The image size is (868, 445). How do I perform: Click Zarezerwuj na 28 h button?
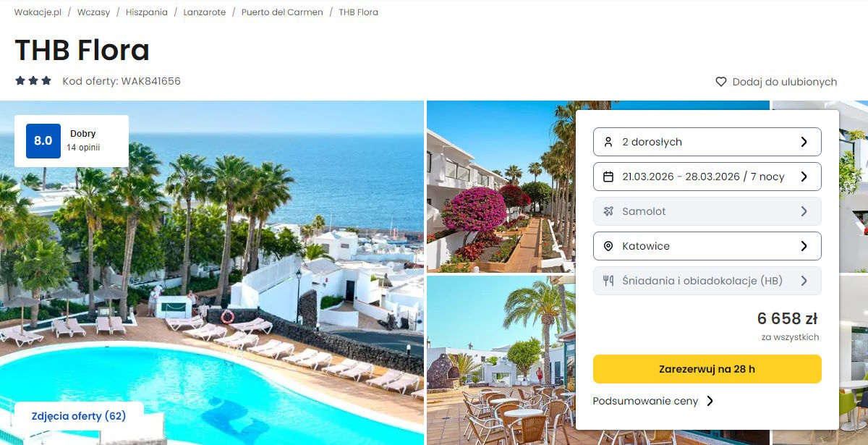point(707,369)
